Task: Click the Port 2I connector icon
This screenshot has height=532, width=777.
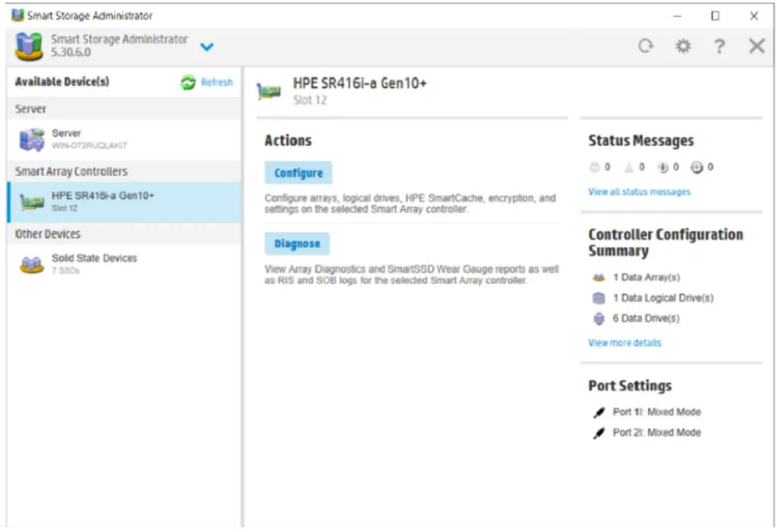Action: [599, 433]
